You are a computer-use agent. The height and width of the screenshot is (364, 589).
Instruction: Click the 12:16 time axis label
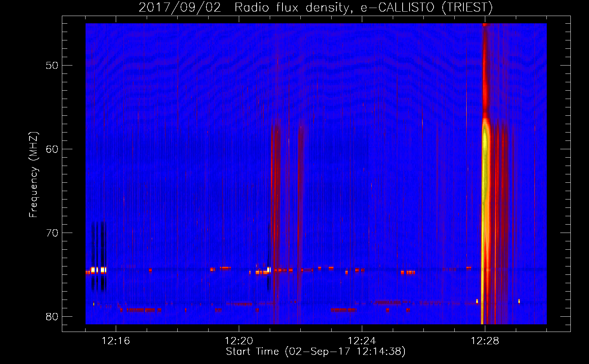(116, 341)
